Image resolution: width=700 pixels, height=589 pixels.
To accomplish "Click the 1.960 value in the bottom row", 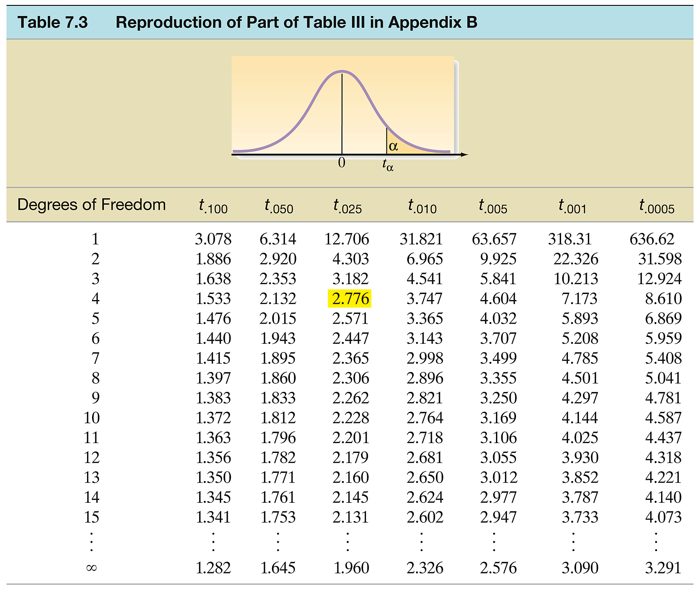I will point(351,568).
